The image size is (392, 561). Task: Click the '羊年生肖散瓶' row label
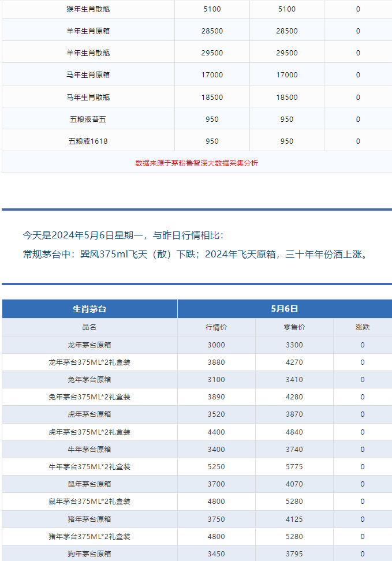(88, 53)
